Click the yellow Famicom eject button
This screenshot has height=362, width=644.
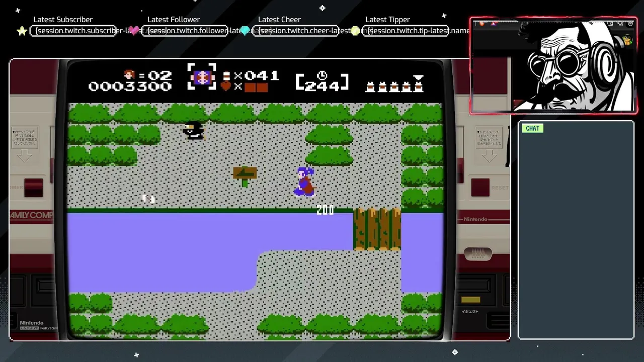pyautogui.click(x=471, y=300)
